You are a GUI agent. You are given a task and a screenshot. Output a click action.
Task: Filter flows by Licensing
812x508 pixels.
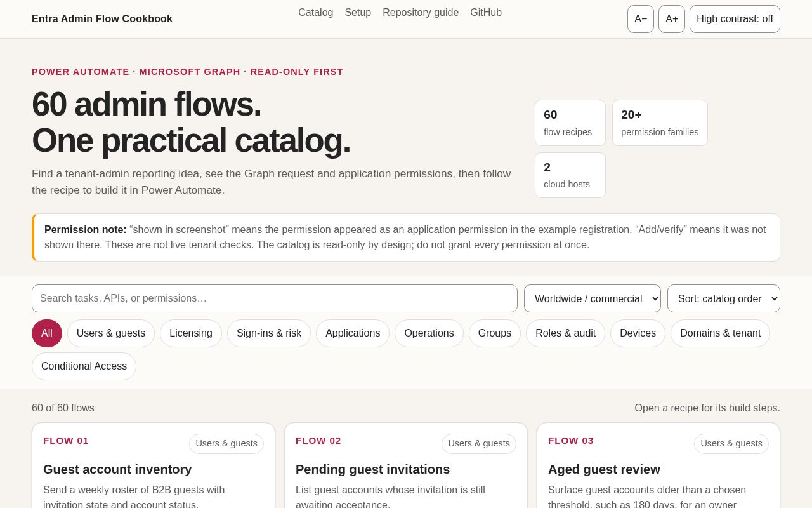191,333
